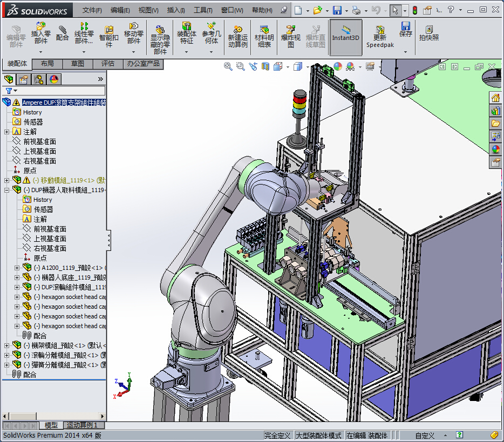The height and width of the screenshot is (442, 504).
Task: Open the 工具(T) menu
Action: pos(203,10)
